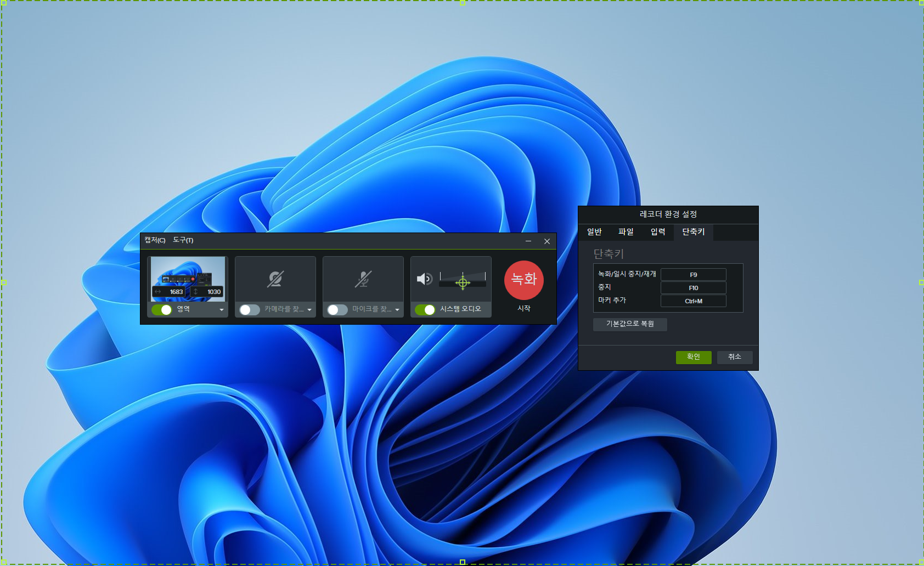Switch to the 파일 tab
This screenshot has width=924, height=566.
pyautogui.click(x=626, y=232)
